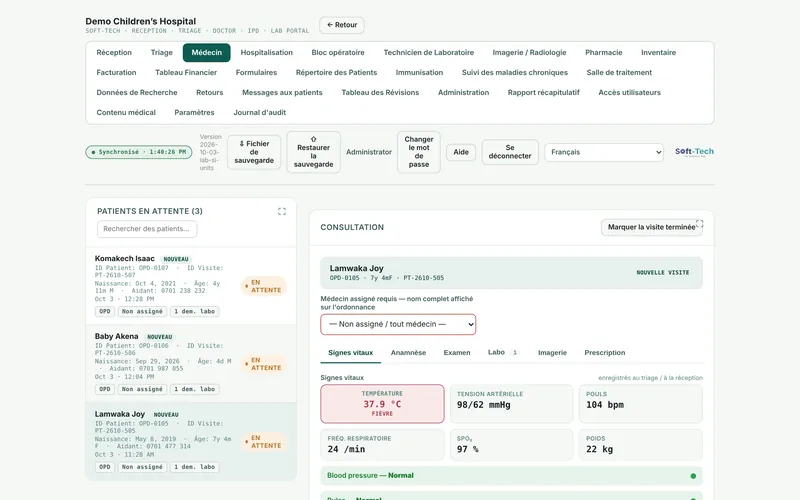
Task: Open the Tableau Financier tab
Action: [x=186, y=72]
